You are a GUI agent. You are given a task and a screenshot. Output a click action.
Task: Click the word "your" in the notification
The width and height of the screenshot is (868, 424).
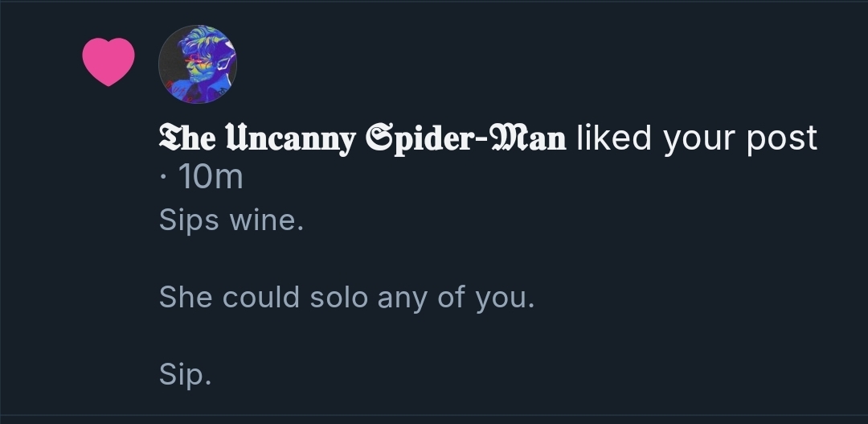pyautogui.click(x=696, y=138)
